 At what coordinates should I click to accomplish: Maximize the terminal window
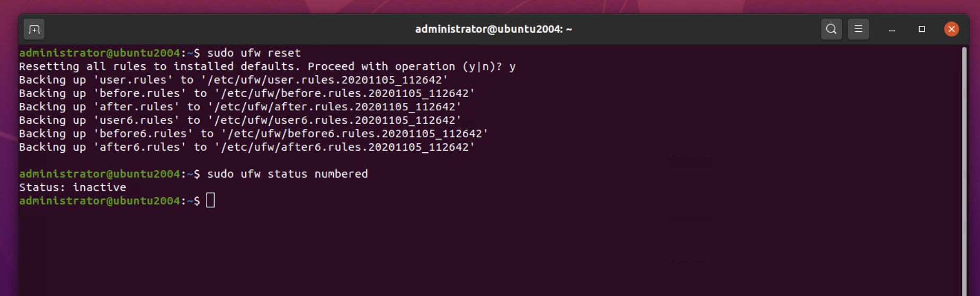922,29
